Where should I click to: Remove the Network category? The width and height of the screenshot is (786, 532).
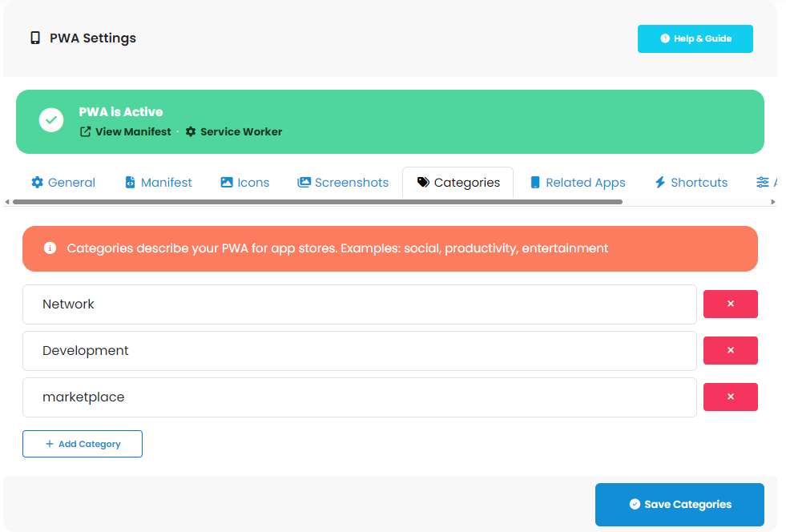coord(730,304)
